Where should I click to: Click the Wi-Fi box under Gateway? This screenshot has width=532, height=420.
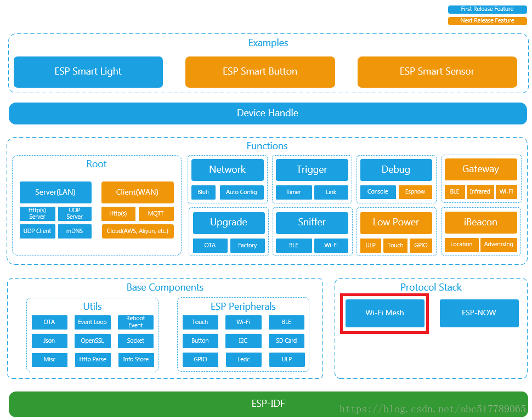click(506, 192)
